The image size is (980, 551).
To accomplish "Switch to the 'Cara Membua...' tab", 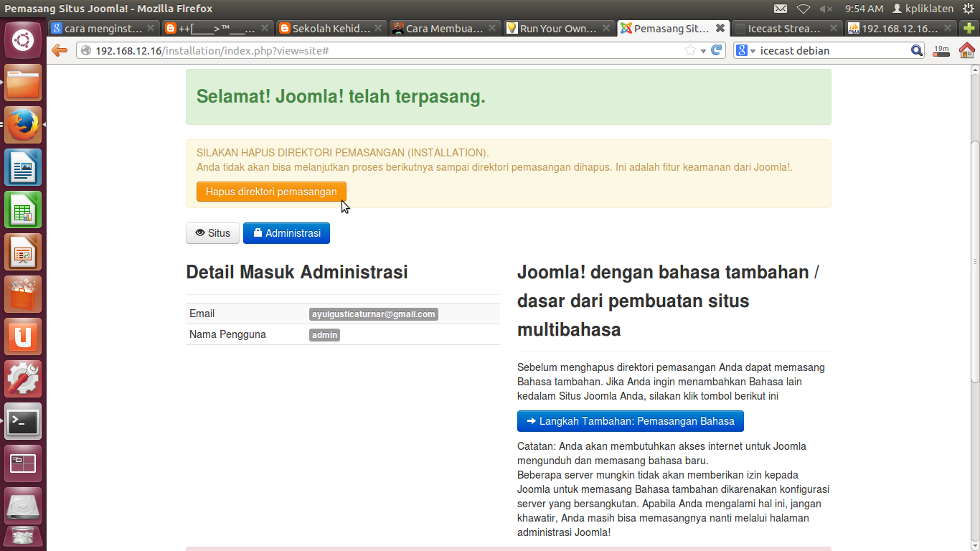I will 445,29.
